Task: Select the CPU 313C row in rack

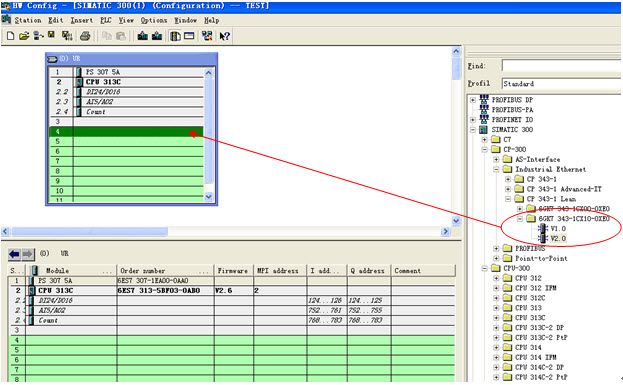Action: [126, 82]
